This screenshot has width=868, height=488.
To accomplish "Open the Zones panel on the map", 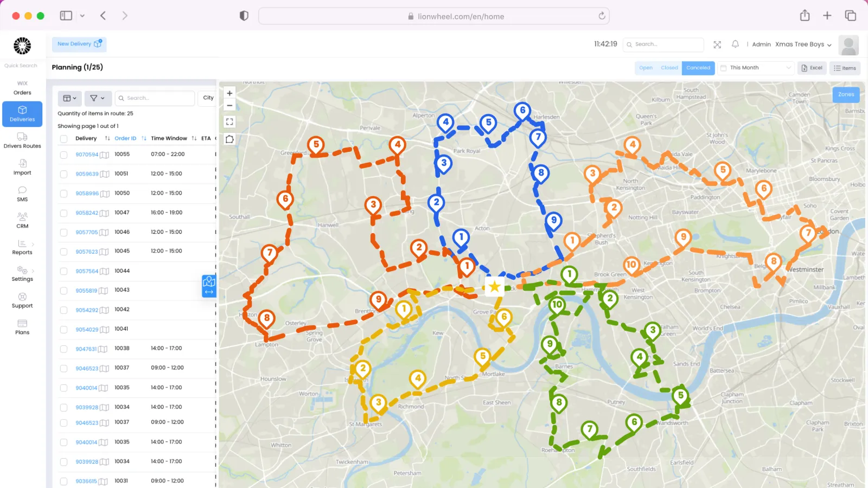I will click(846, 94).
